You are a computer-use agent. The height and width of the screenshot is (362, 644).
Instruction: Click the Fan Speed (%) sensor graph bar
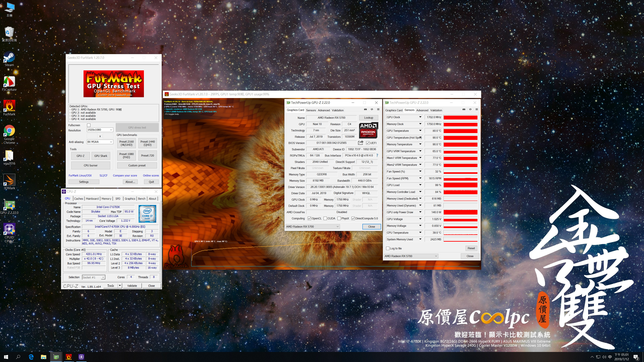[x=461, y=171]
